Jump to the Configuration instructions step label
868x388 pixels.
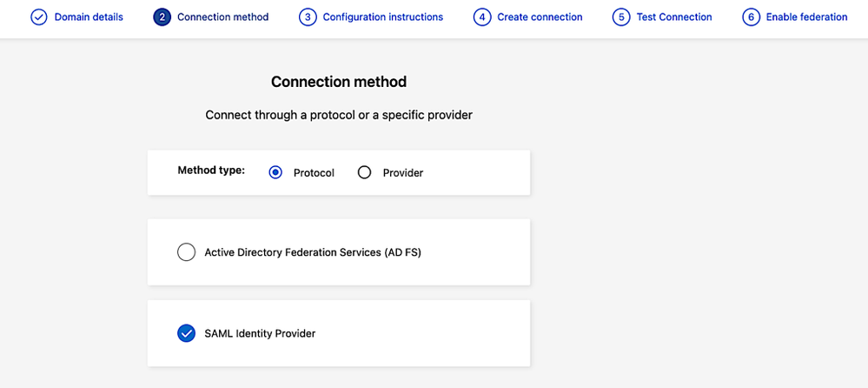[382, 17]
